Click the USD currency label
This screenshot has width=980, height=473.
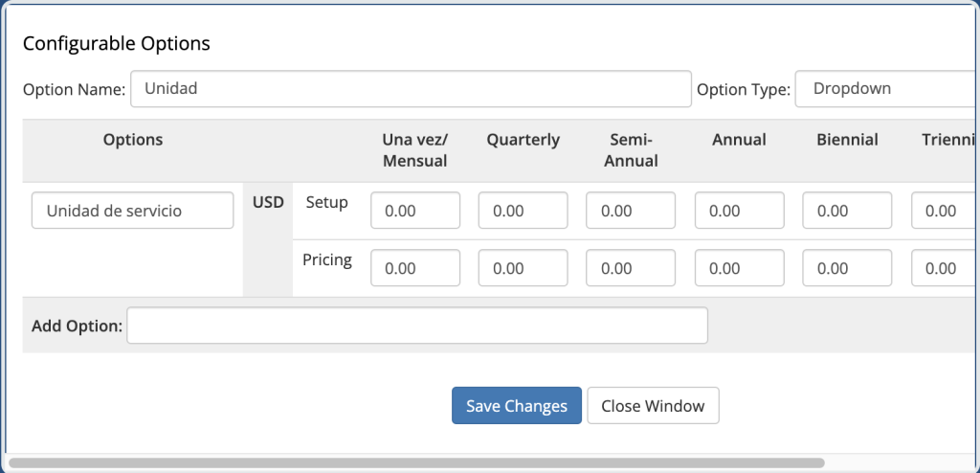[268, 202]
